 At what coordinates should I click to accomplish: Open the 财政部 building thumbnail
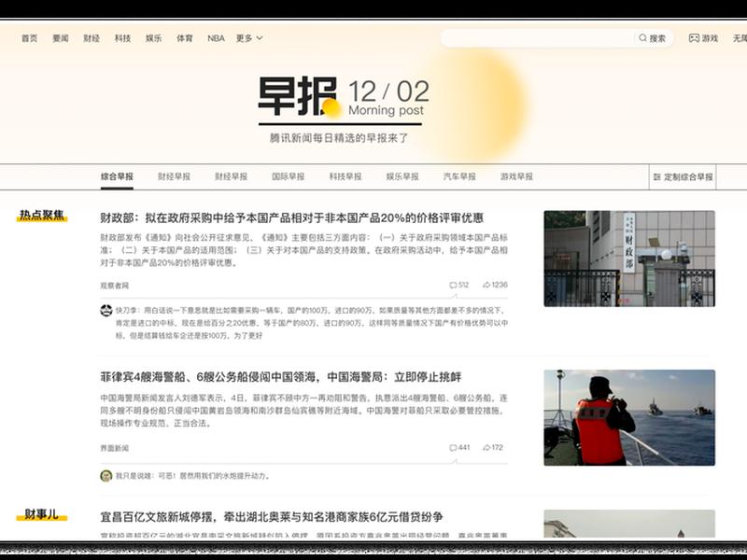[629, 259]
